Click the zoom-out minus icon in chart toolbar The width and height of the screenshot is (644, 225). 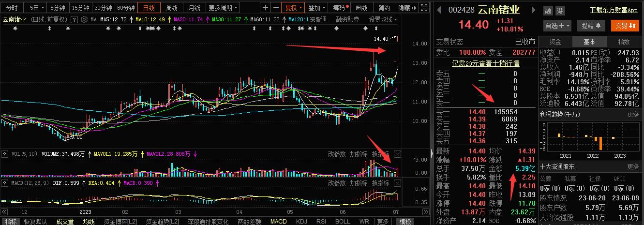click(x=275, y=8)
